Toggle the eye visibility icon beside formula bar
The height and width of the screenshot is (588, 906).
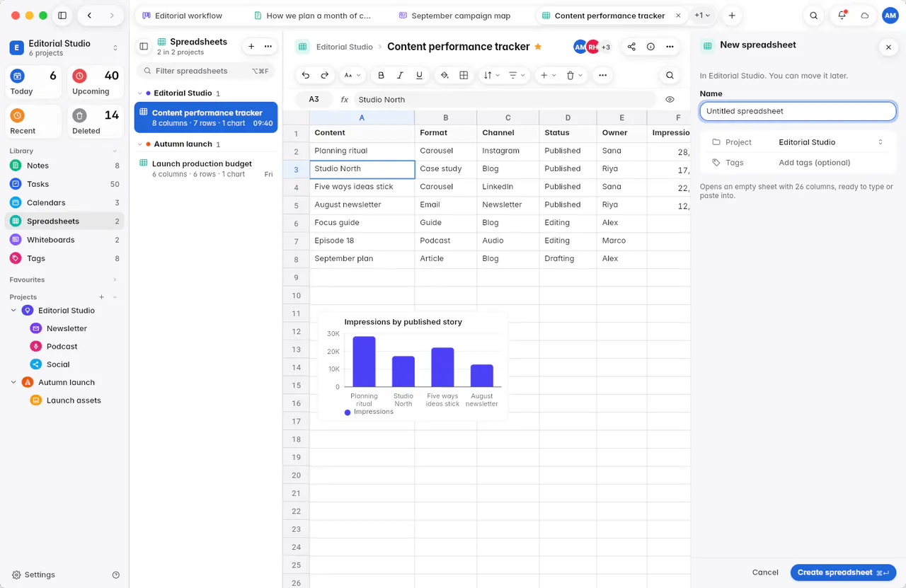(x=670, y=100)
